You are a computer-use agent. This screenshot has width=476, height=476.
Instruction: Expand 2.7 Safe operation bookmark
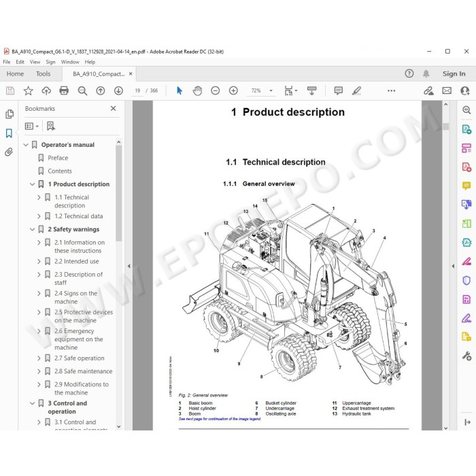pos(39,358)
